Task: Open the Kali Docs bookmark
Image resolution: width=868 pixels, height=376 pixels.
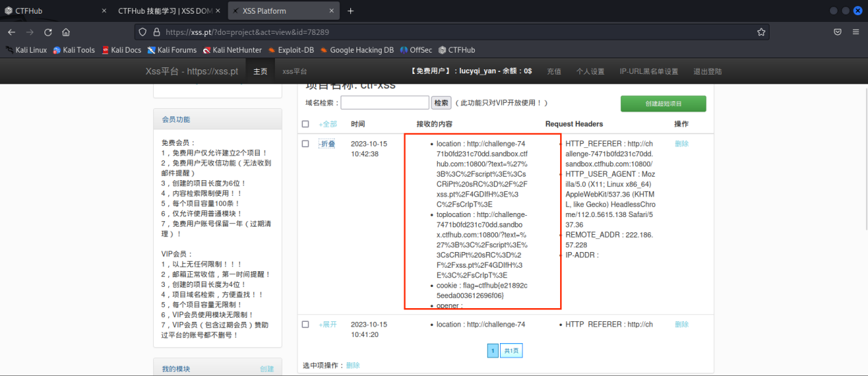Action: click(121, 50)
